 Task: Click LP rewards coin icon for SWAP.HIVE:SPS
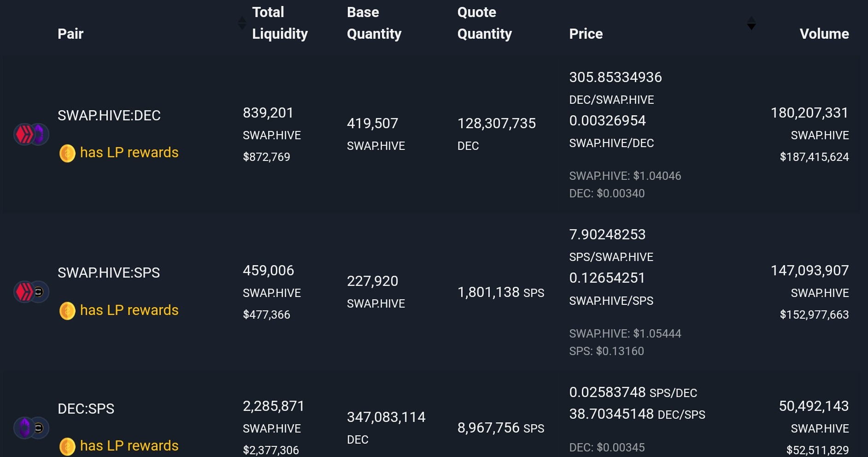point(67,311)
